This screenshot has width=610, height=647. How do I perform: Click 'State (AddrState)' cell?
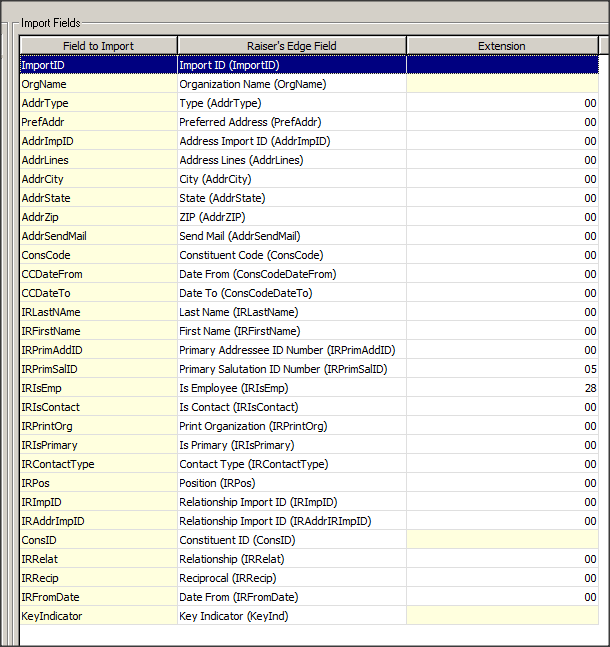click(292, 198)
